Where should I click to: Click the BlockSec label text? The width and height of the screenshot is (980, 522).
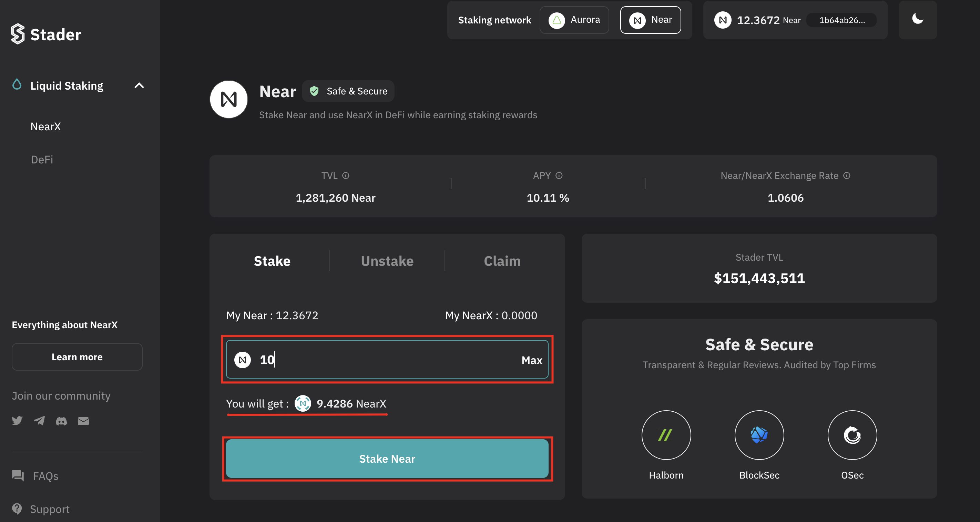pyautogui.click(x=759, y=475)
